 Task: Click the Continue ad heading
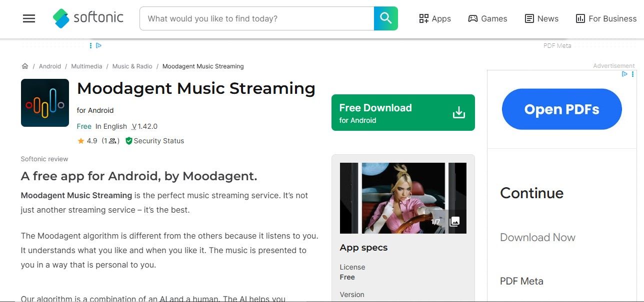[x=531, y=193]
